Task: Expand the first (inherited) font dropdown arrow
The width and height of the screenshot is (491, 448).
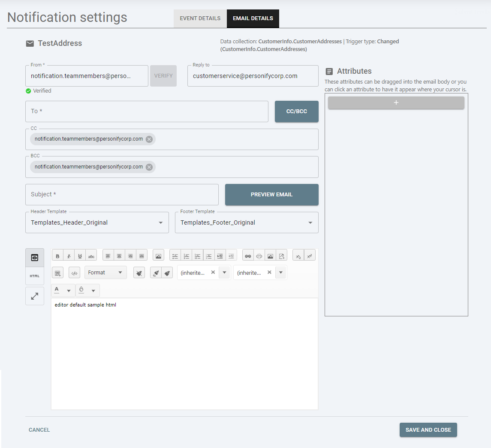Action: 225,272
